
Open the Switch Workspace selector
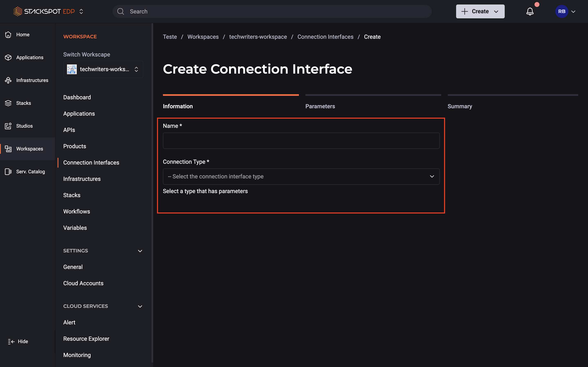coord(103,69)
